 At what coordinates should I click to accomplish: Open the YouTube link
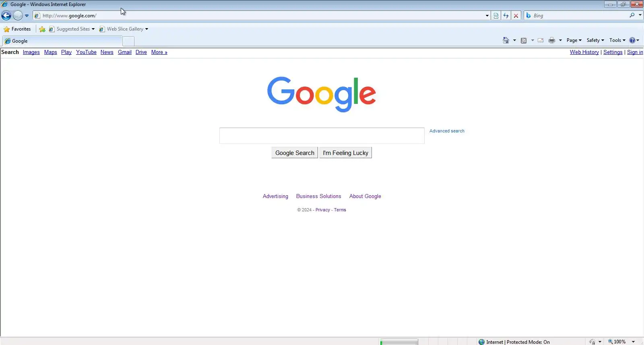pyautogui.click(x=86, y=52)
